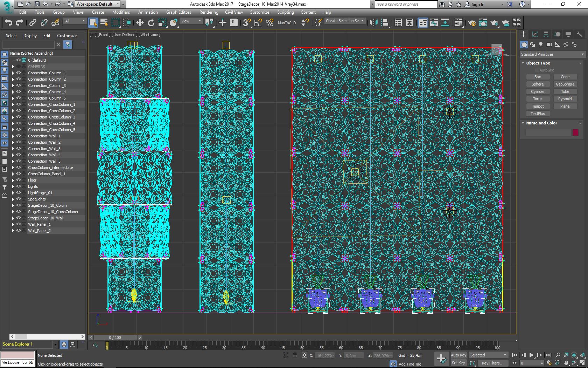This screenshot has width=588, height=368.
Task: Open the Rendering menu
Action: [209, 12]
